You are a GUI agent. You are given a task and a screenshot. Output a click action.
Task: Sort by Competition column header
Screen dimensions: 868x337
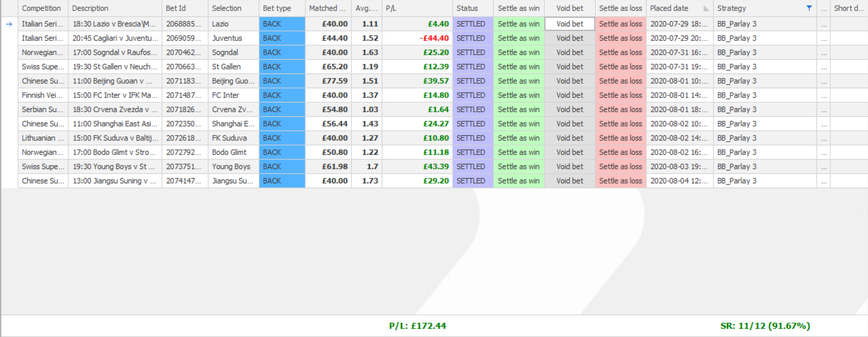coord(43,8)
